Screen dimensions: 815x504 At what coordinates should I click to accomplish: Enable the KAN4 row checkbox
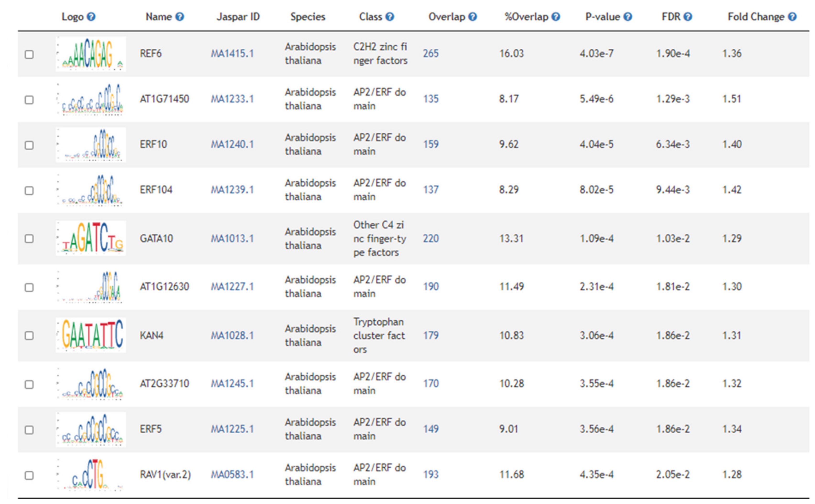click(29, 335)
